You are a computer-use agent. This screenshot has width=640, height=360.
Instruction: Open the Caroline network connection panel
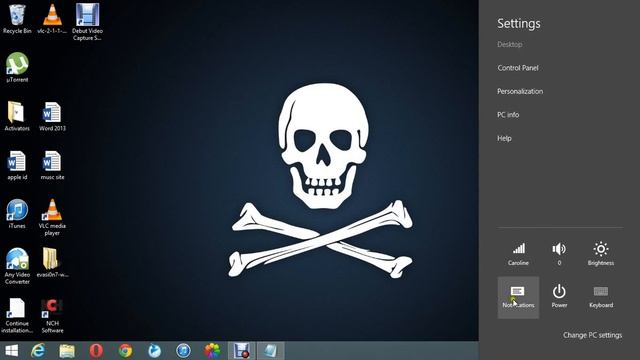(x=518, y=254)
